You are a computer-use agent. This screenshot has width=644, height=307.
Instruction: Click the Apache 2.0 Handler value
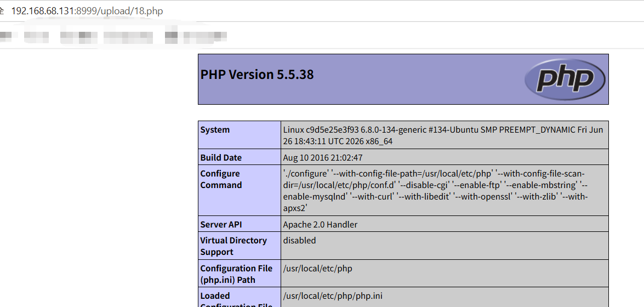pyautogui.click(x=321, y=225)
